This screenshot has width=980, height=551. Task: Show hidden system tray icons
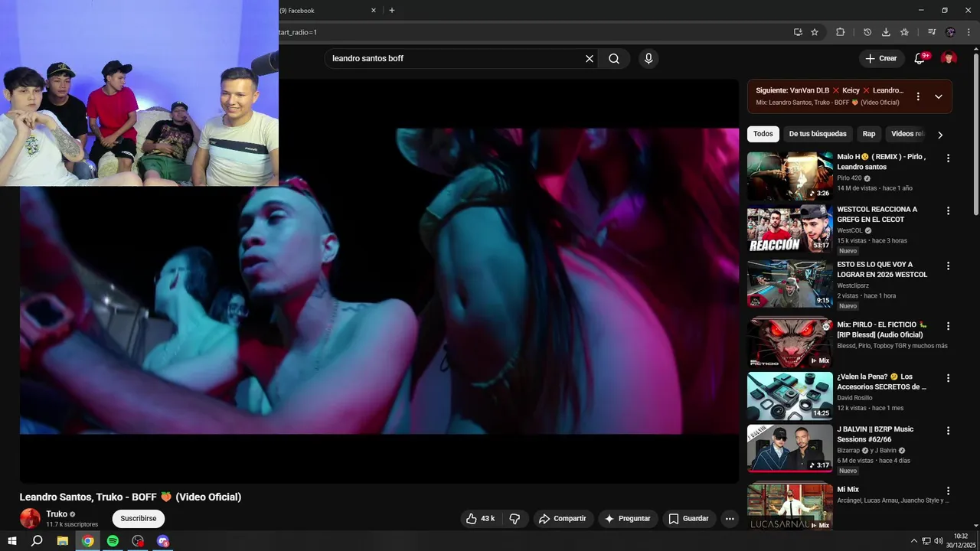click(913, 541)
